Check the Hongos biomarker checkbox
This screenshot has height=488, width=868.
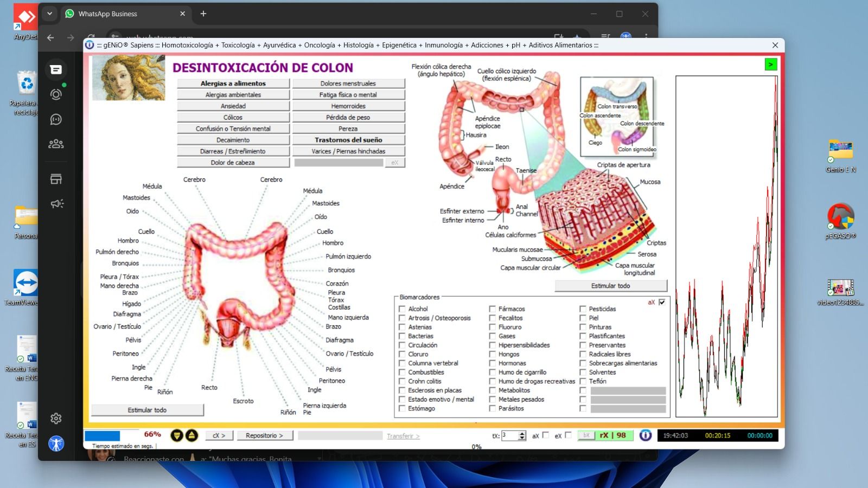(493, 354)
